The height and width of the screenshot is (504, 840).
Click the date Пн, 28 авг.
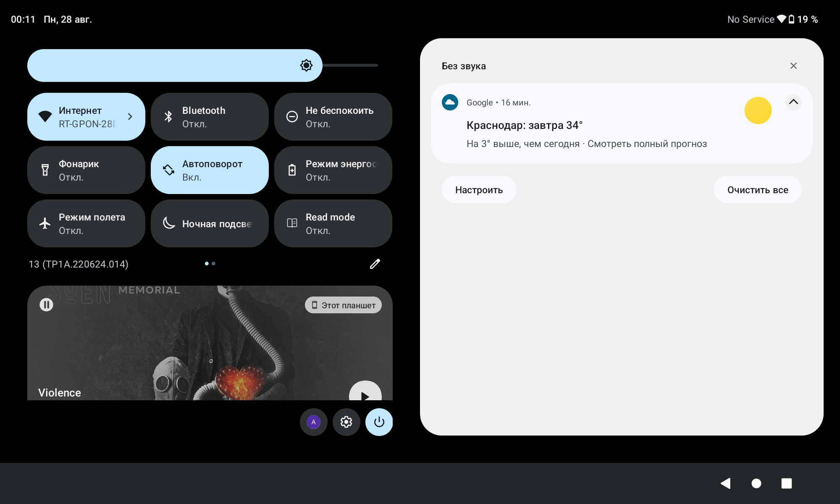point(68,19)
